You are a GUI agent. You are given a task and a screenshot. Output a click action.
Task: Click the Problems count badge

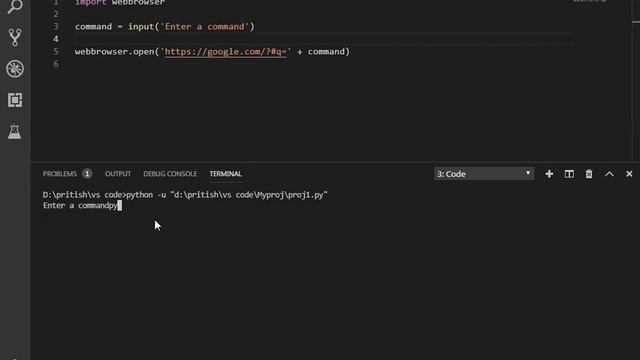click(x=87, y=174)
